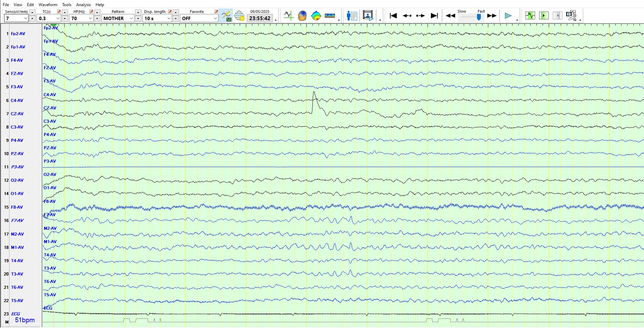This screenshot has height=328, width=644.
Task: Open the video and waveform clip cutting tool
Action: click(571, 16)
